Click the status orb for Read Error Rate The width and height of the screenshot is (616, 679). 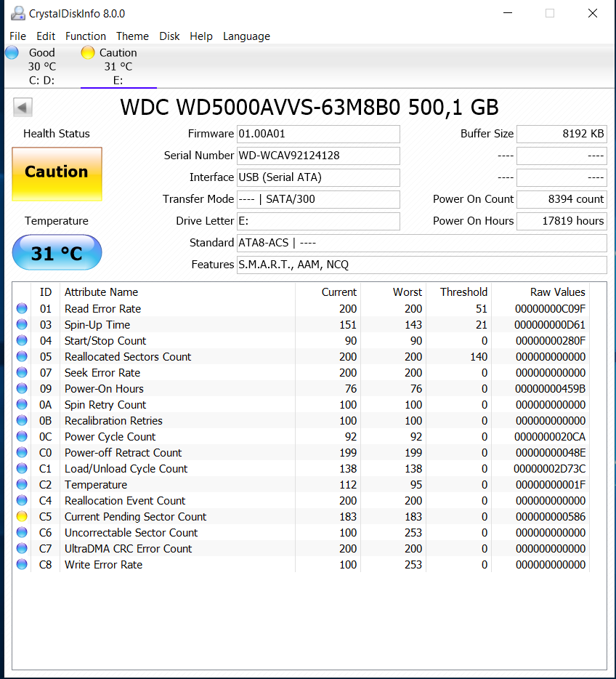pos(22,308)
